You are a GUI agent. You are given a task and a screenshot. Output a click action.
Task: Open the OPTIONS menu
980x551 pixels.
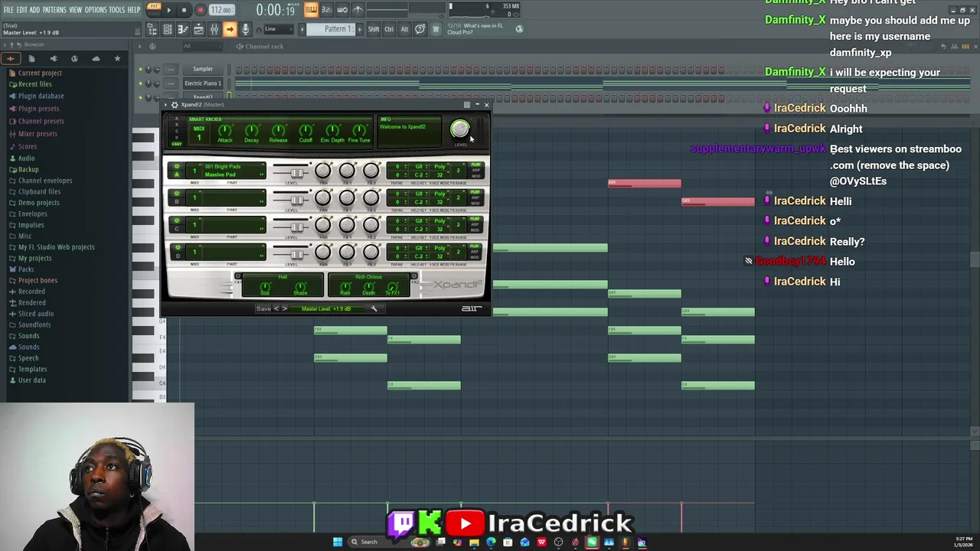pos(96,10)
